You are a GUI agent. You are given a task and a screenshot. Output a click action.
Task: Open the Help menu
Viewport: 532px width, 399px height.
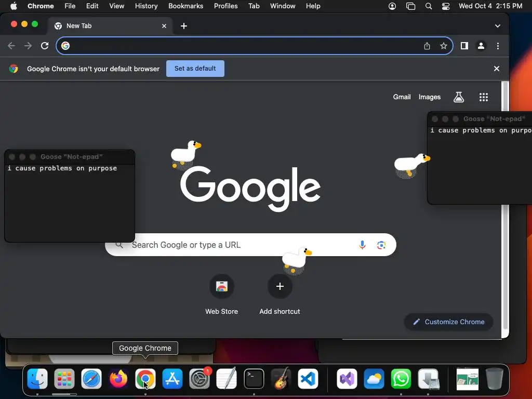(x=313, y=6)
